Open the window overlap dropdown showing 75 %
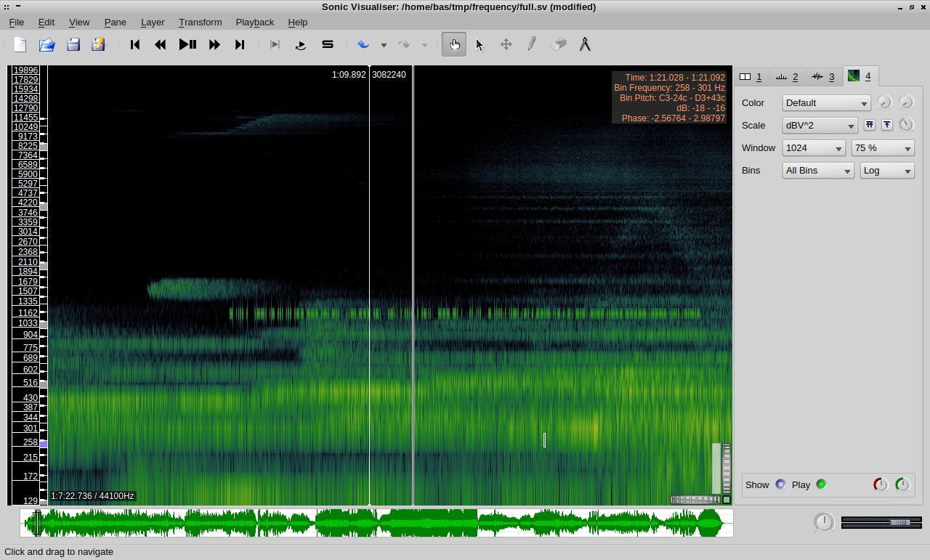 click(883, 148)
